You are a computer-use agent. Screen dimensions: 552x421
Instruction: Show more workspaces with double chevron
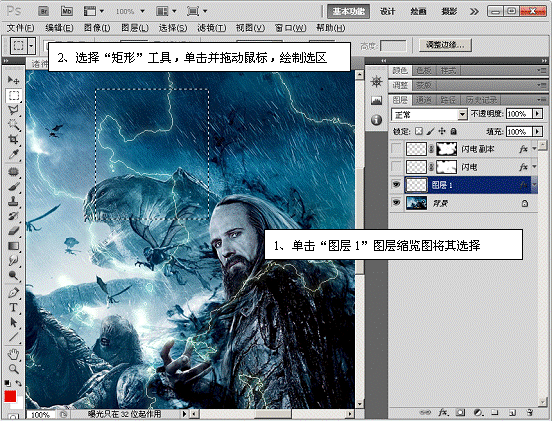[474, 12]
